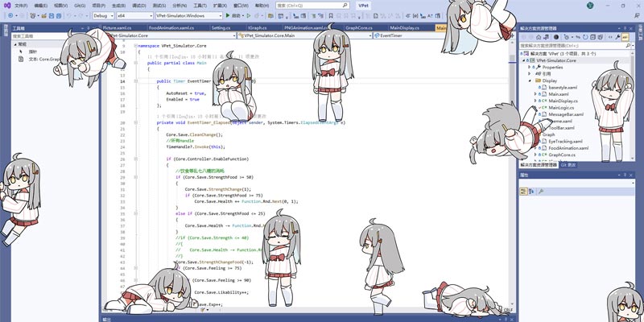The width and height of the screenshot is (644, 322).
Task: Open the 工具(T) menu
Action: coord(200,6)
